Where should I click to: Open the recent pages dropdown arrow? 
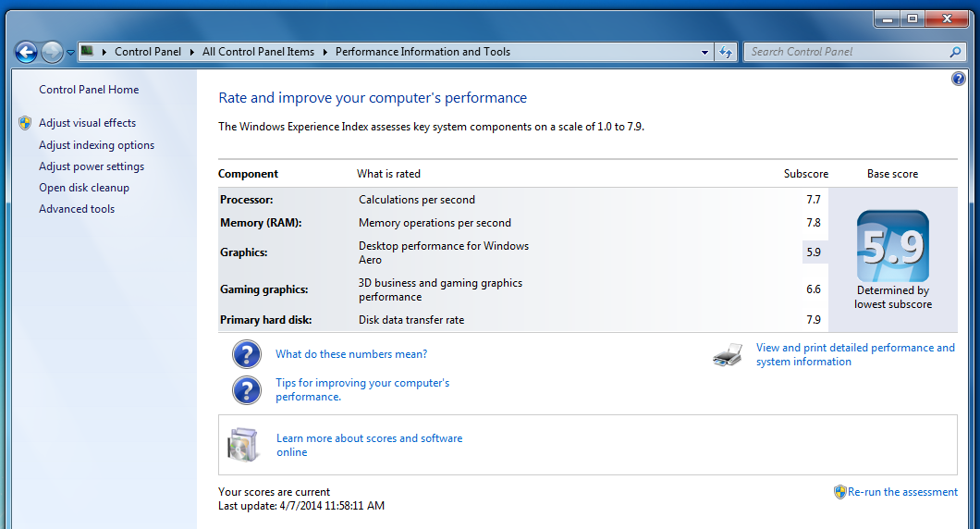[70, 53]
